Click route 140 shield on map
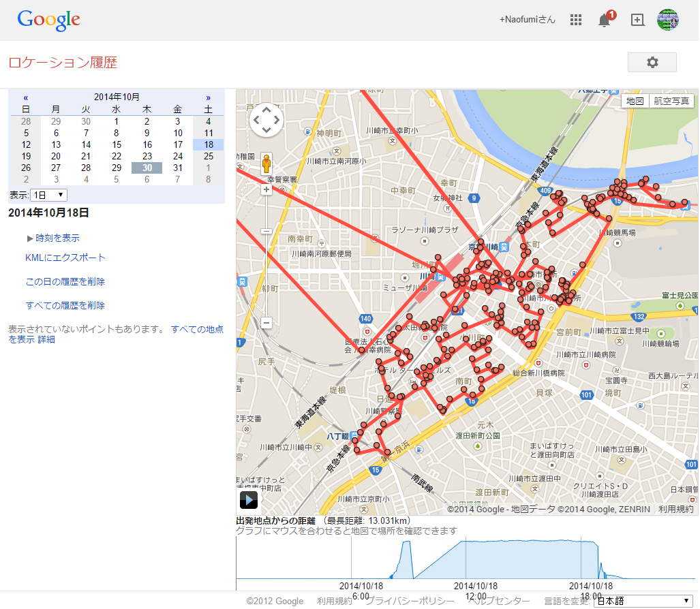This screenshot has height=609, width=700. coord(365,319)
